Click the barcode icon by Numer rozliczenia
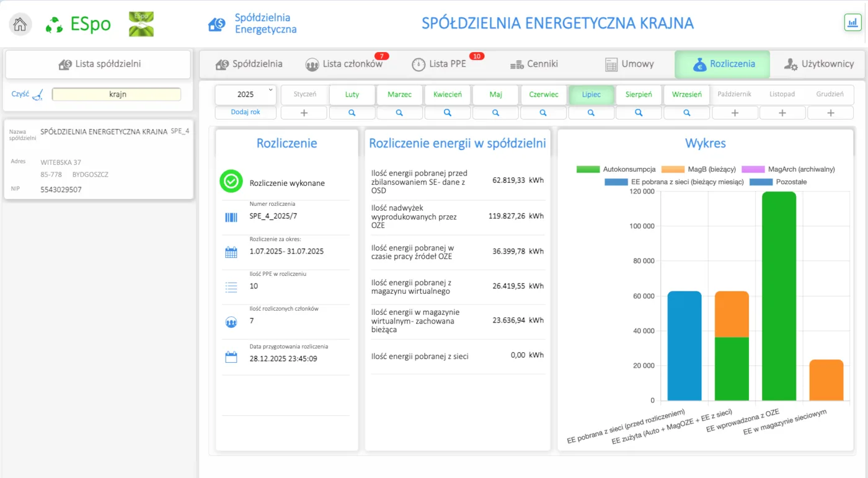868x478 pixels. (231, 217)
